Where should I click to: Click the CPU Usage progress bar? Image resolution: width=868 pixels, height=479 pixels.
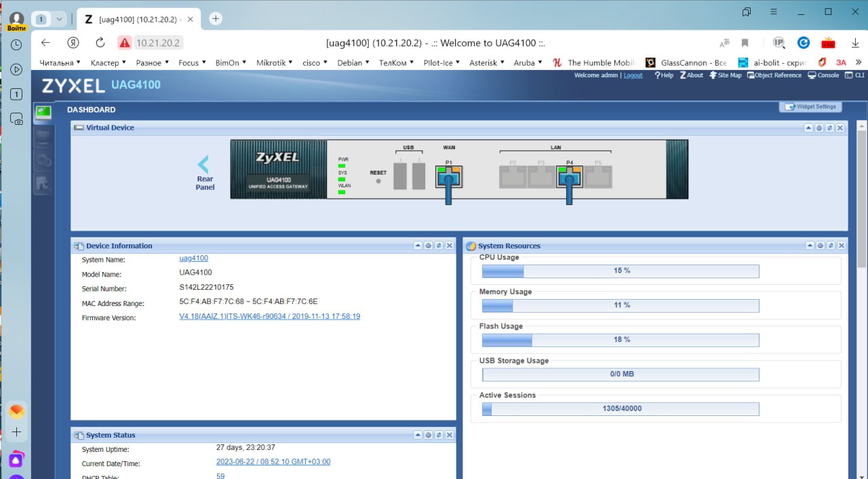(620, 271)
